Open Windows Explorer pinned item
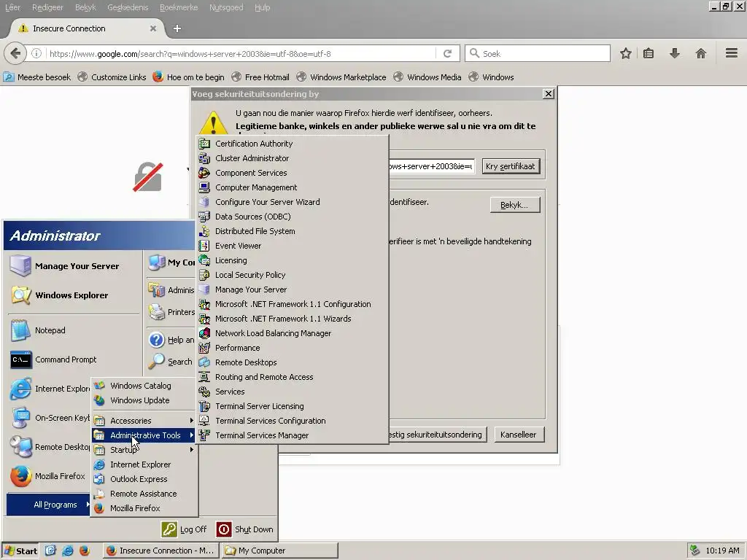Image resolution: width=747 pixels, height=560 pixels. pyautogui.click(x=74, y=295)
